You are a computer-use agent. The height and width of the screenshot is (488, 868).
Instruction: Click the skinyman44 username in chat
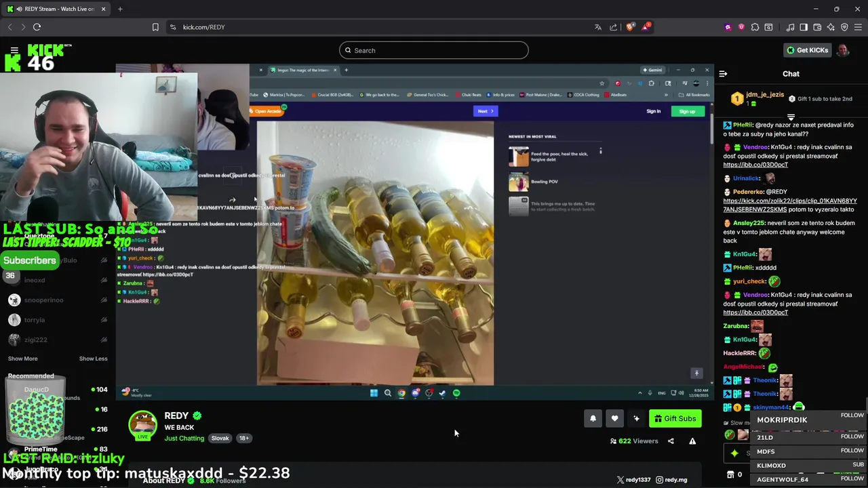(x=771, y=407)
